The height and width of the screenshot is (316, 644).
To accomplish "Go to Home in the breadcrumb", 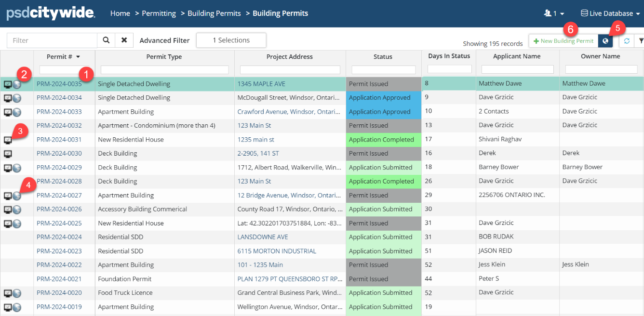I will 120,13.
